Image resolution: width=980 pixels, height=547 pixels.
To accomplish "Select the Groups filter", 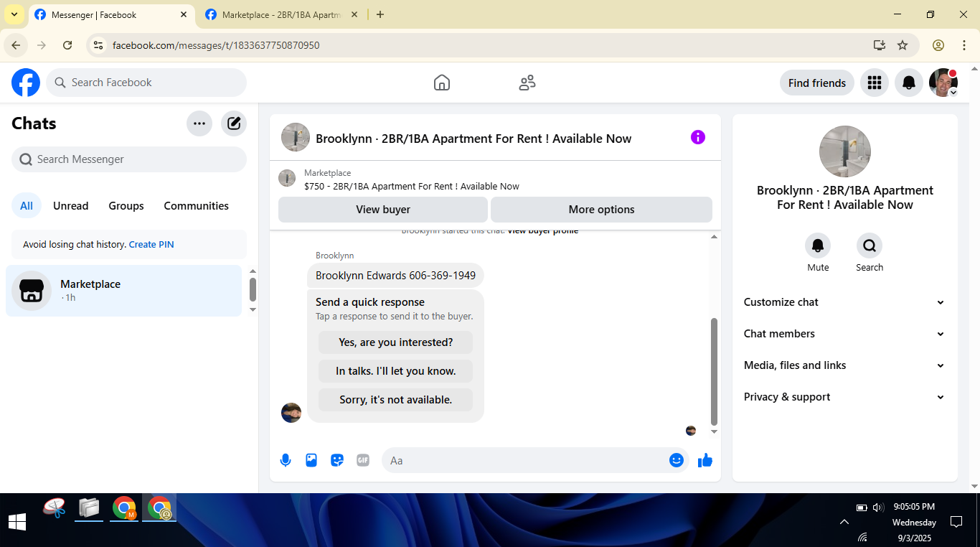I will click(126, 206).
